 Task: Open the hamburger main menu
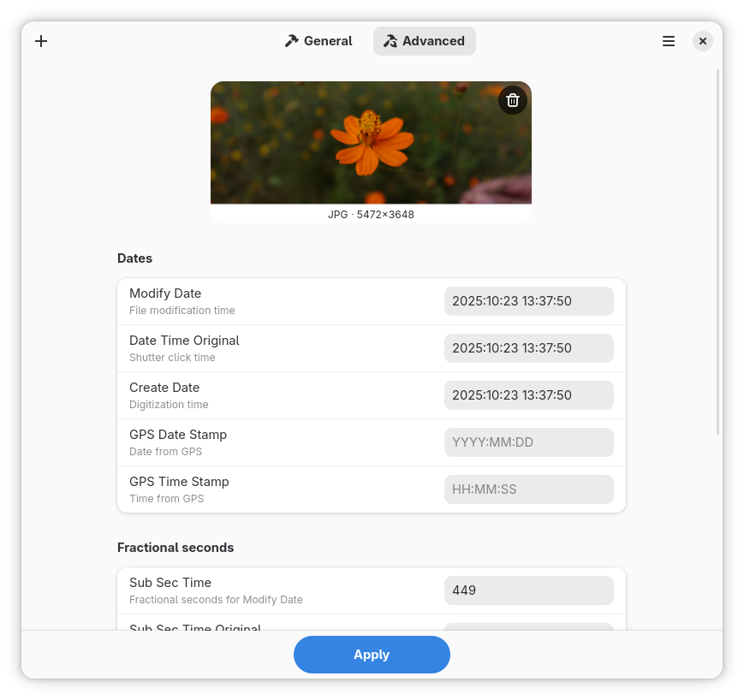tap(668, 41)
